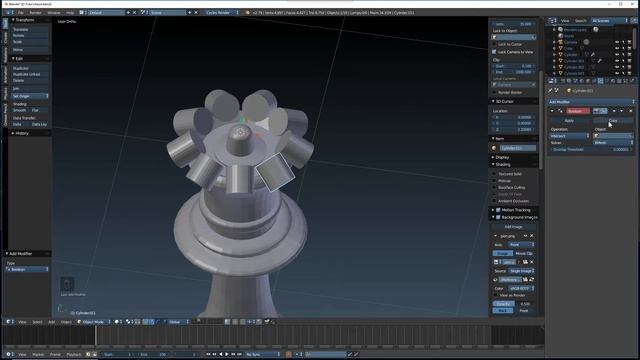The image size is (640, 360).
Task: Click the Copy modifier button
Action: coord(613,120)
